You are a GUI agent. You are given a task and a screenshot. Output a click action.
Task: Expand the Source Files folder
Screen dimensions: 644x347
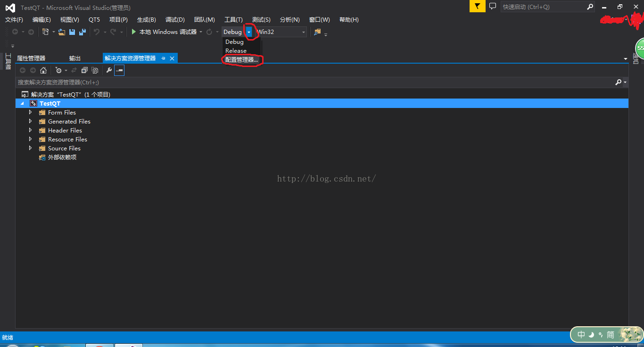pyautogui.click(x=31, y=148)
